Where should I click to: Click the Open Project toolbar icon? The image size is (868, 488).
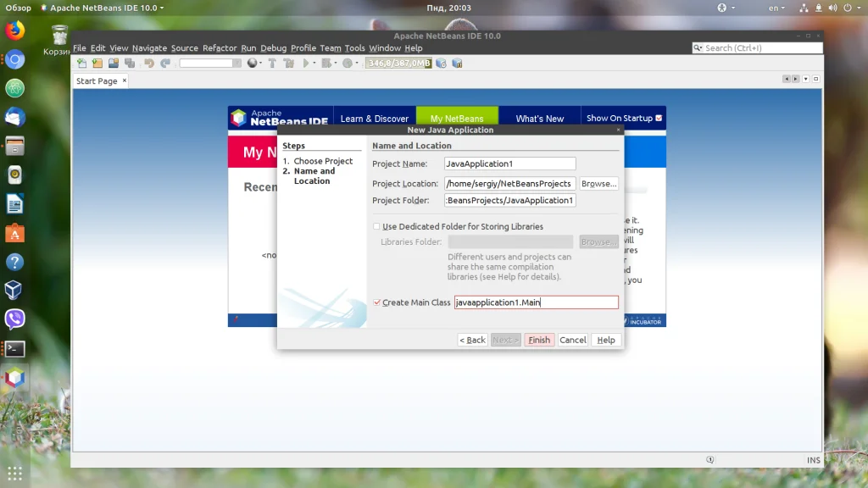tap(114, 63)
